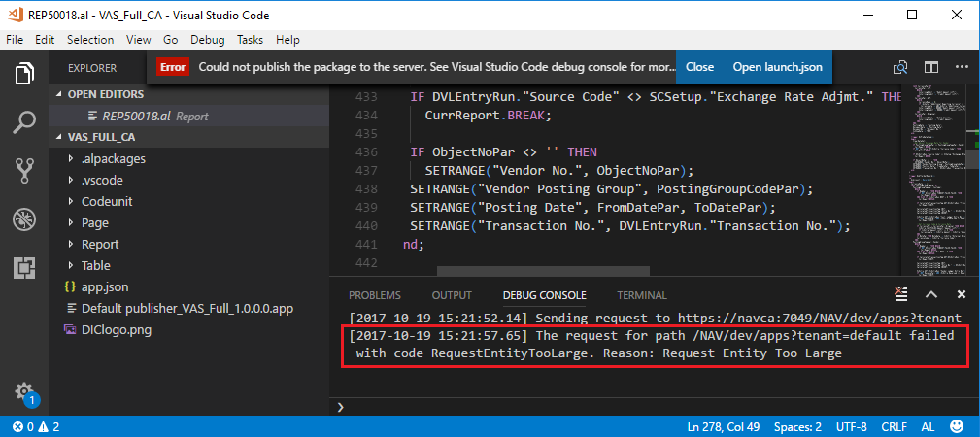Click the EXPLORER panel title
This screenshot has height=437, width=980.
click(92, 68)
